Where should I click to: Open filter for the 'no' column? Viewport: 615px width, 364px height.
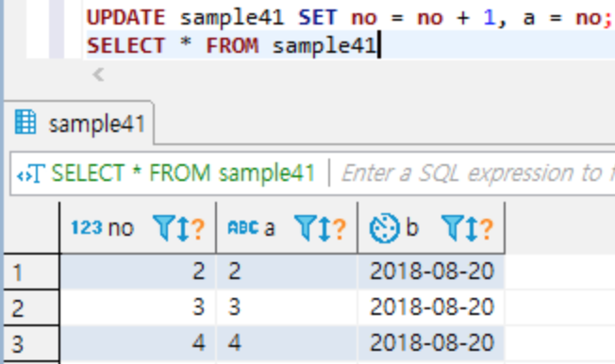click(163, 227)
